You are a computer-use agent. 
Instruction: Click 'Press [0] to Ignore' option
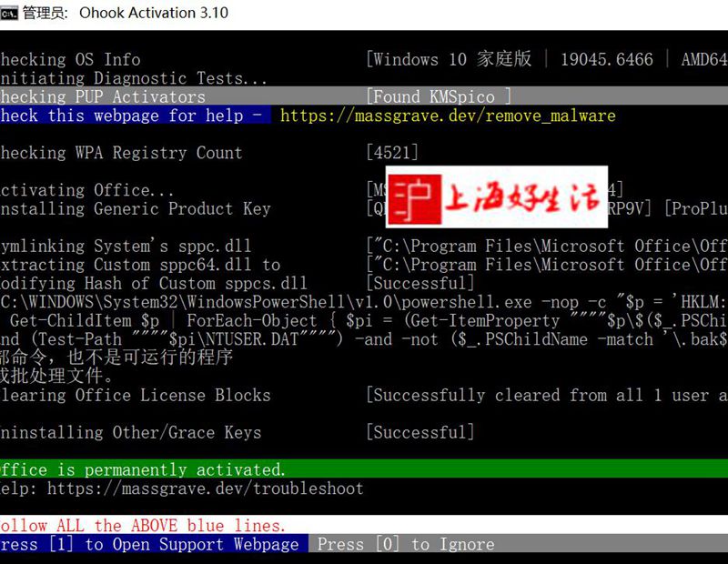click(x=406, y=544)
